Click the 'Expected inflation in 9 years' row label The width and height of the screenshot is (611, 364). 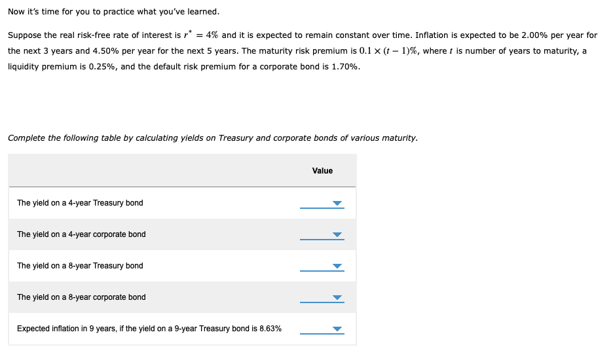pyautogui.click(x=149, y=329)
